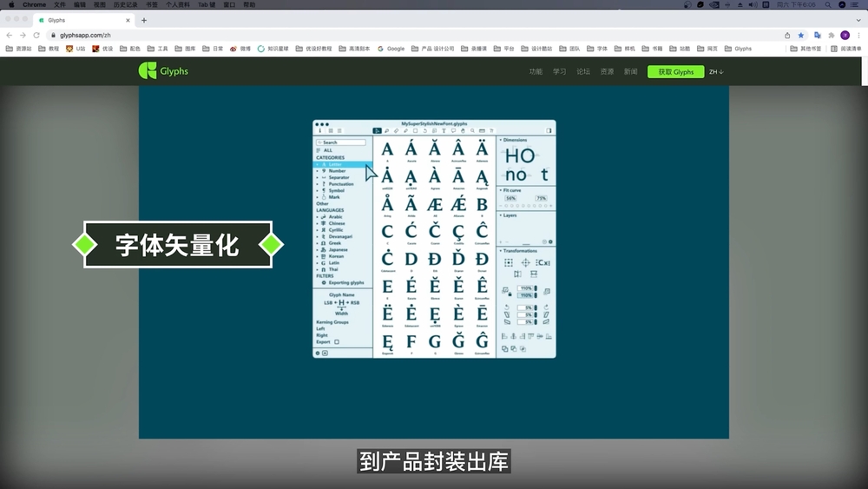This screenshot has width=868, height=489.
Task: Click the flip horizontal icon in Transformations
Action: [x=517, y=274]
